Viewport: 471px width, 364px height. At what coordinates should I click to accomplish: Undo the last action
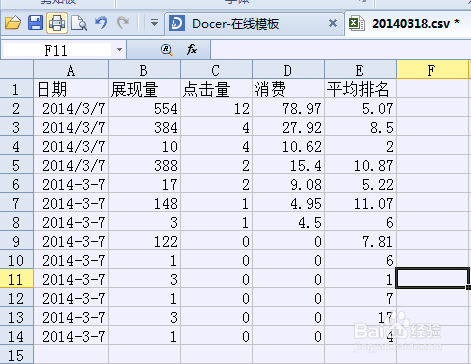[x=101, y=23]
